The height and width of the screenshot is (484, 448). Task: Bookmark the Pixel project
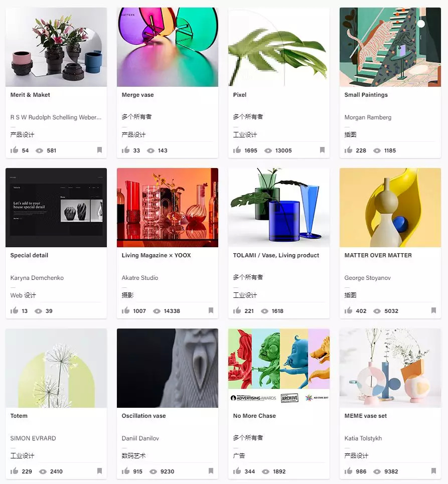click(x=322, y=150)
